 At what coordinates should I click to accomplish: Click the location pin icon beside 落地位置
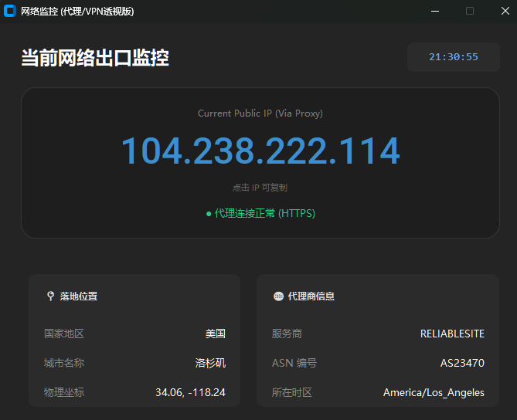[x=50, y=296]
